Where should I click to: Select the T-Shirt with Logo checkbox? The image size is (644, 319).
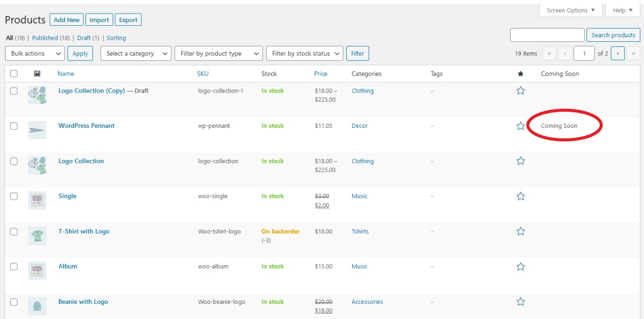(14, 232)
